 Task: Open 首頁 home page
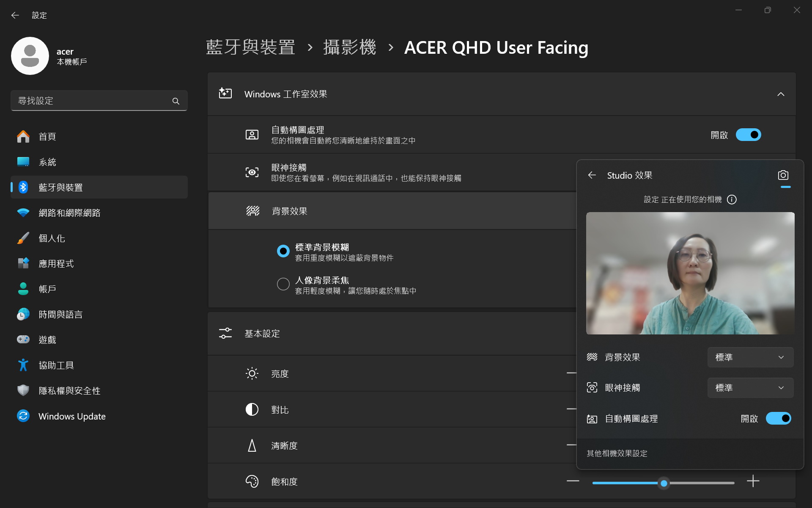click(x=99, y=136)
